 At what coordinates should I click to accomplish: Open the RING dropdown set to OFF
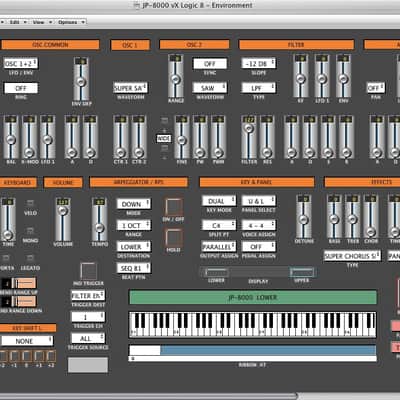click(x=21, y=88)
